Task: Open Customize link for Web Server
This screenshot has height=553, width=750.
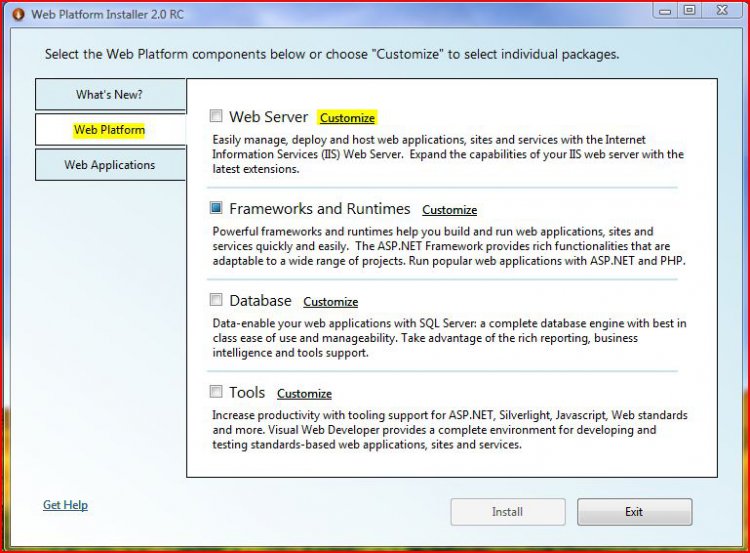Action: [x=347, y=118]
